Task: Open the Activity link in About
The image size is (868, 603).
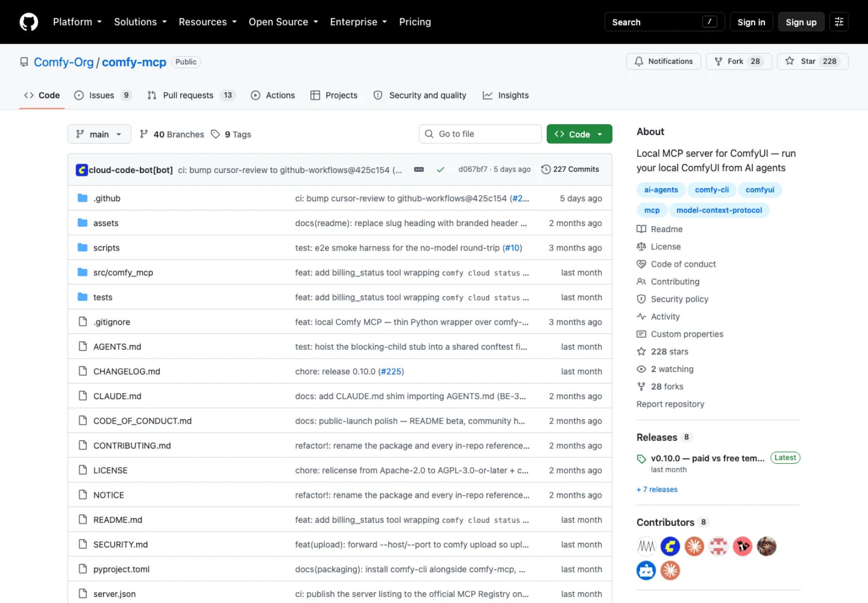Action: 659,316
